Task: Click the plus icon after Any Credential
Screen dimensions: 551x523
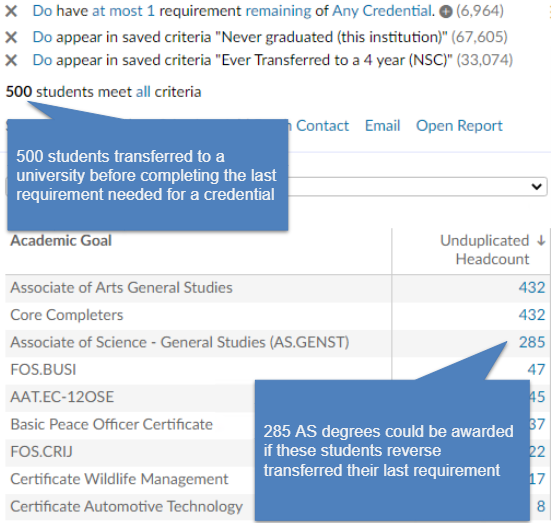Action: pyautogui.click(x=446, y=12)
